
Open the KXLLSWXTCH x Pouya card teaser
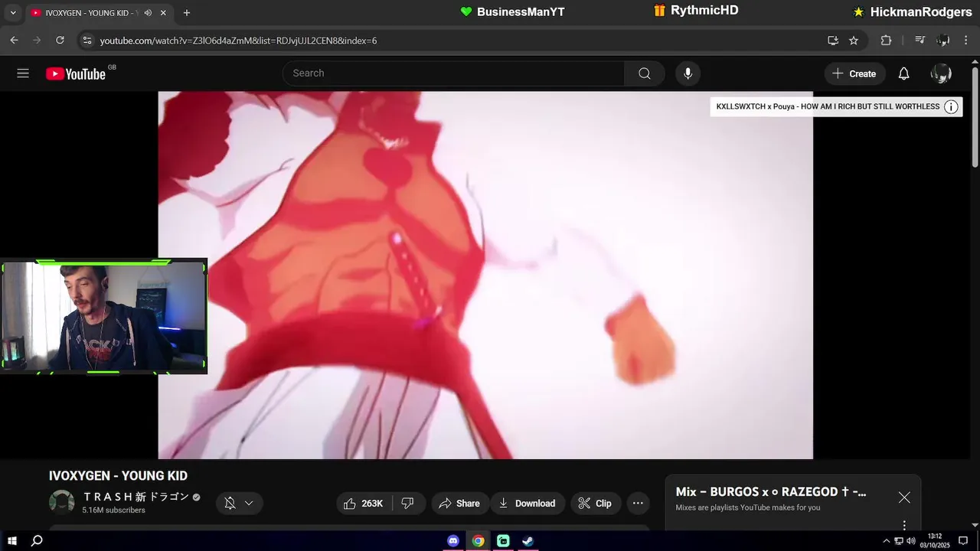point(828,106)
